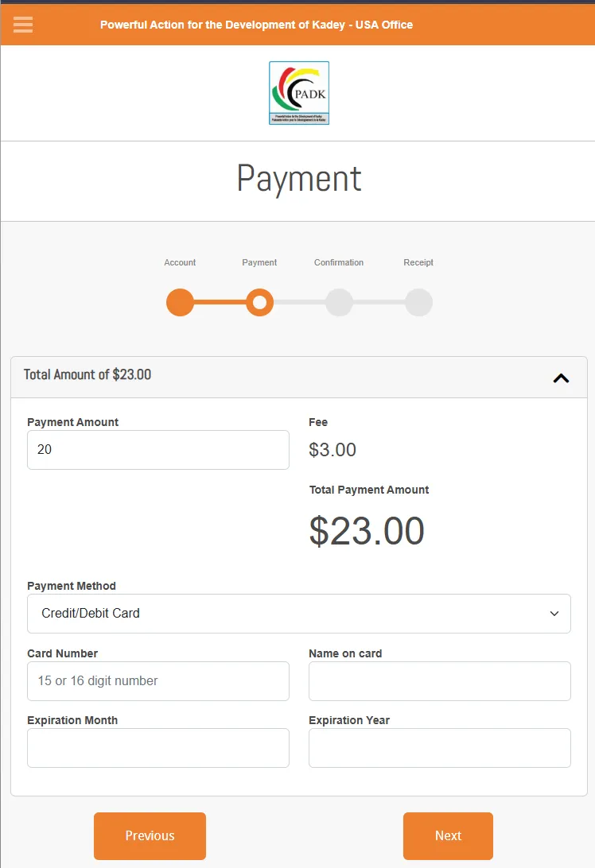The image size is (595, 868).
Task: Click the Payment step label
Action: pyautogui.click(x=259, y=262)
